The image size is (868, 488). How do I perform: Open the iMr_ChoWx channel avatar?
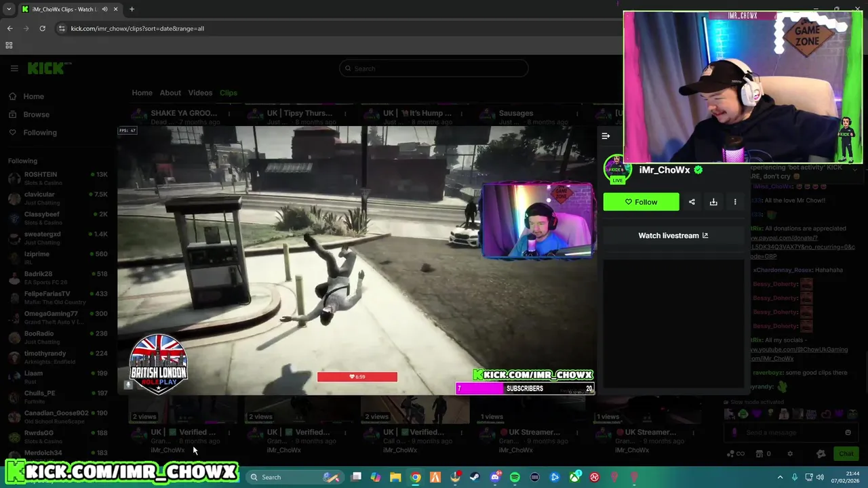click(617, 169)
